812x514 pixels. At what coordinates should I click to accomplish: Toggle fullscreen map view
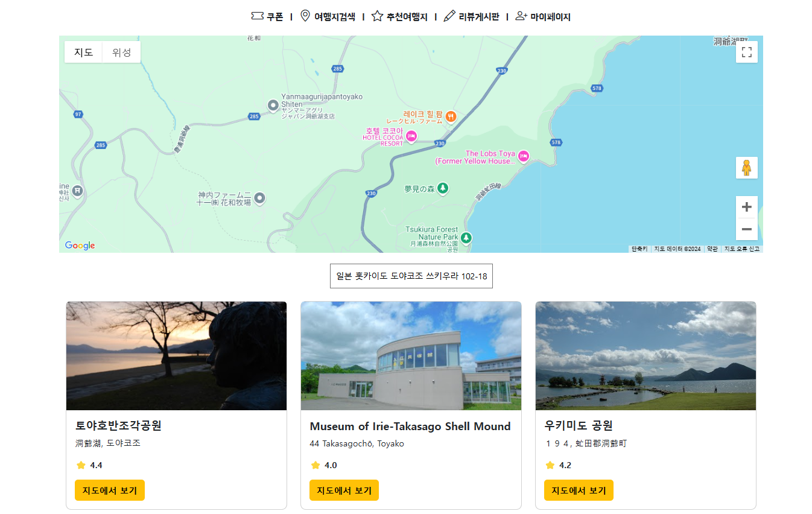pos(747,52)
